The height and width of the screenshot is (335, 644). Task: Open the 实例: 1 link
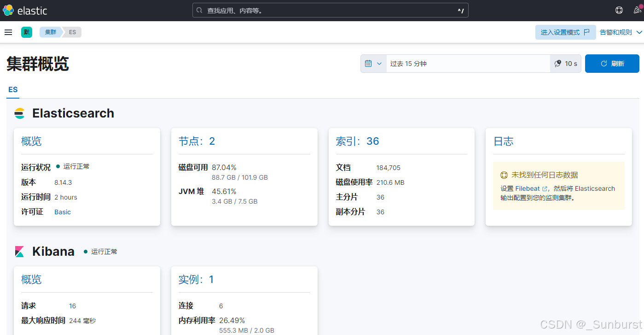pos(196,280)
